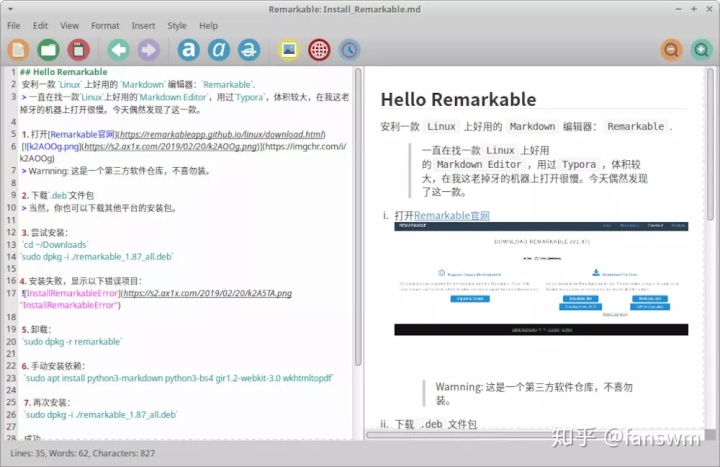The height and width of the screenshot is (467, 720).
Task: Click the Undo left arrow icon
Action: coord(118,50)
